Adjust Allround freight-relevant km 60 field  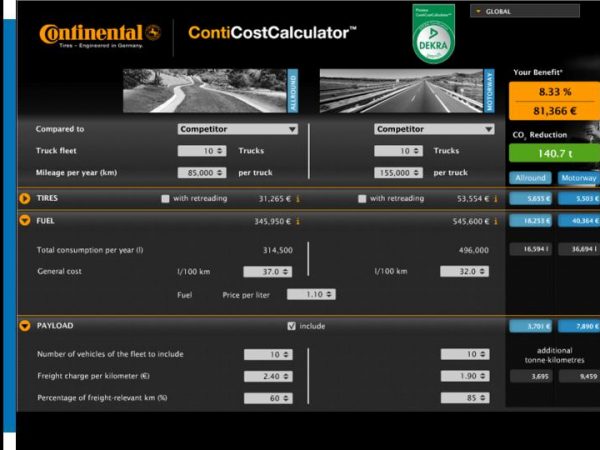click(x=268, y=398)
